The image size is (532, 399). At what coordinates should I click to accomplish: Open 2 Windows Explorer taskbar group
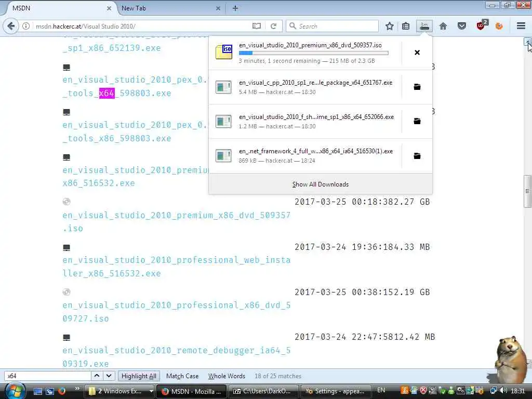121,391
